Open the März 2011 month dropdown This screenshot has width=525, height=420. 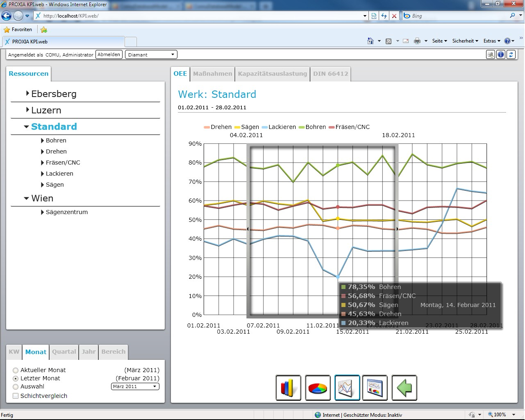pyautogui.click(x=135, y=386)
